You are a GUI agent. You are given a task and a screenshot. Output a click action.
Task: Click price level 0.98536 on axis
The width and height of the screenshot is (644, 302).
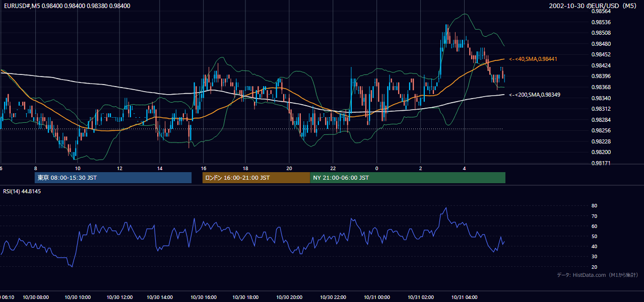(601, 22)
